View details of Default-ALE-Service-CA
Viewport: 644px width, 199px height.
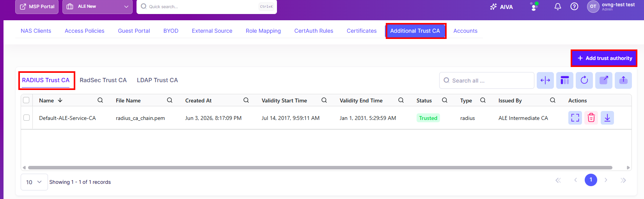575,118
